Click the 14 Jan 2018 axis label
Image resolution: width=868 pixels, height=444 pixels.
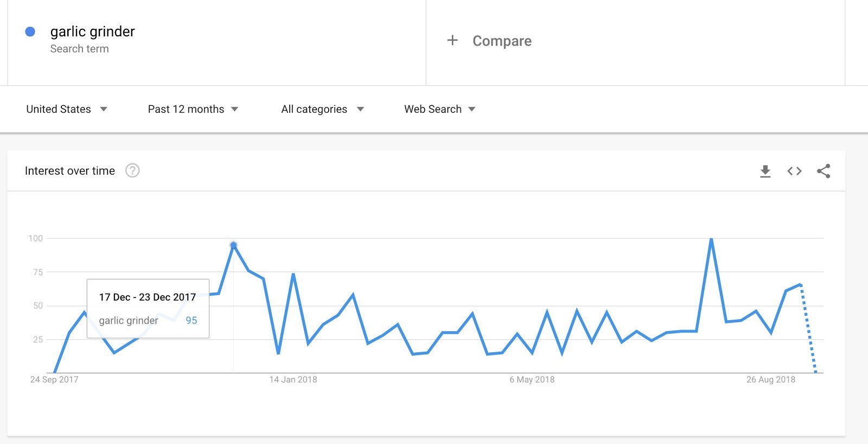click(x=293, y=380)
